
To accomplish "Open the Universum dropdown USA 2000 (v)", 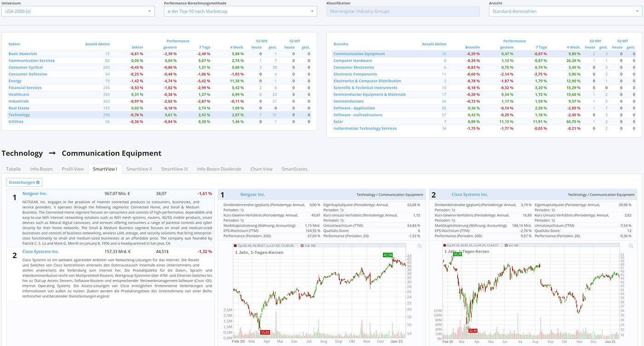I will [78, 11].
